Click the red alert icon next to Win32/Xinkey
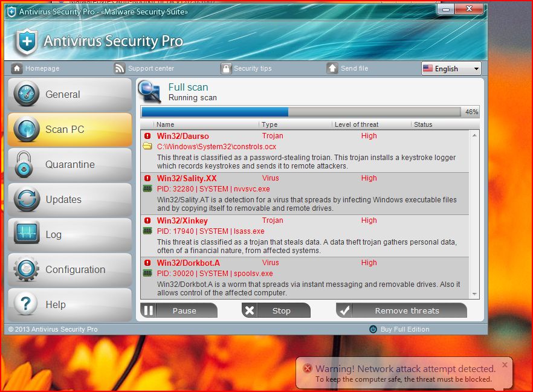Screen dimensions: 533x392 click(x=147, y=220)
